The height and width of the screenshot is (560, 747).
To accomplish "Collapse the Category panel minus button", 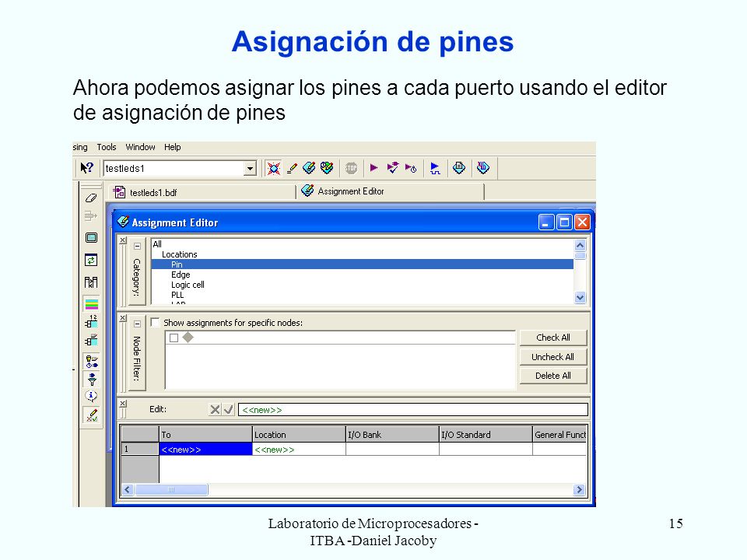I will tap(137, 247).
